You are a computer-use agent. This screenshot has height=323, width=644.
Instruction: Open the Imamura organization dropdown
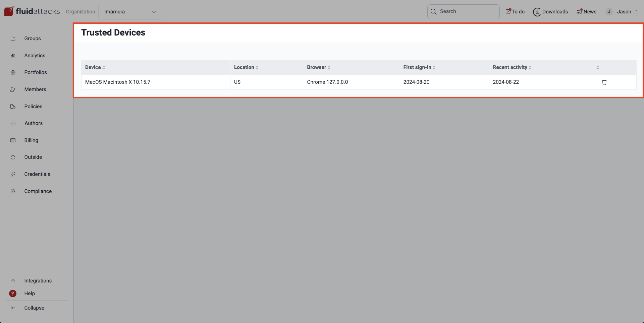[130, 12]
